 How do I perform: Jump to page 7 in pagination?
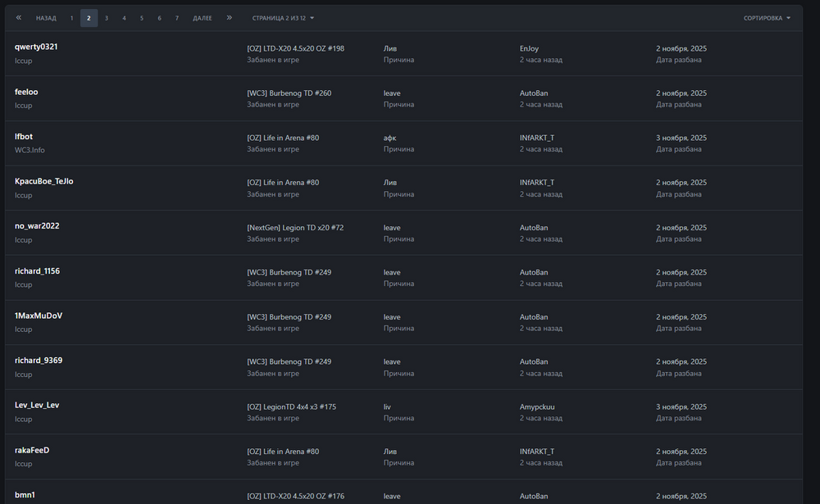(176, 18)
